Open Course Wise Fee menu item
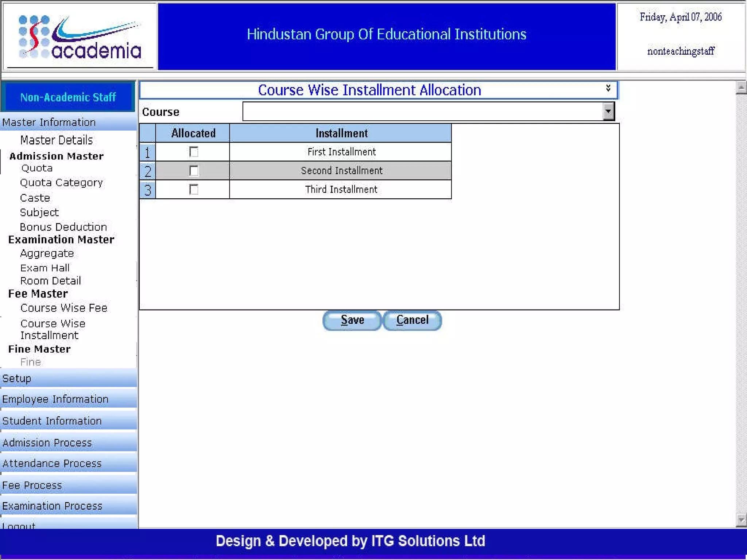 [x=64, y=308]
